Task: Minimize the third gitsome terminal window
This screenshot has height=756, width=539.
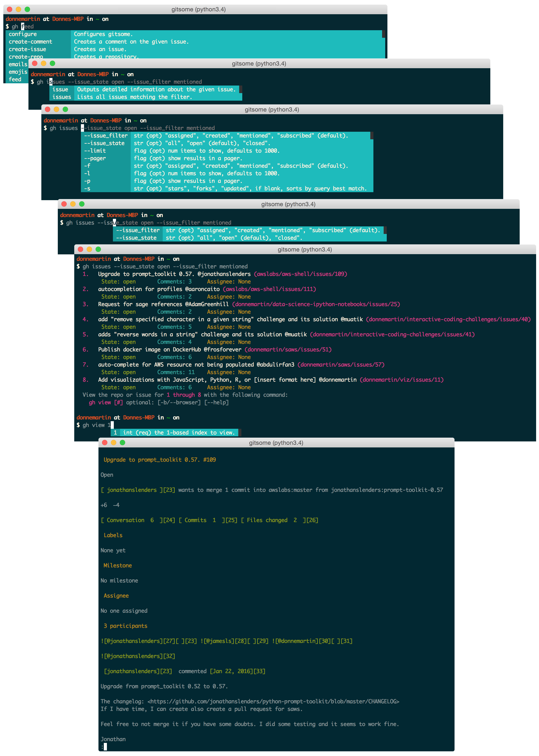Action: click(x=56, y=110)
